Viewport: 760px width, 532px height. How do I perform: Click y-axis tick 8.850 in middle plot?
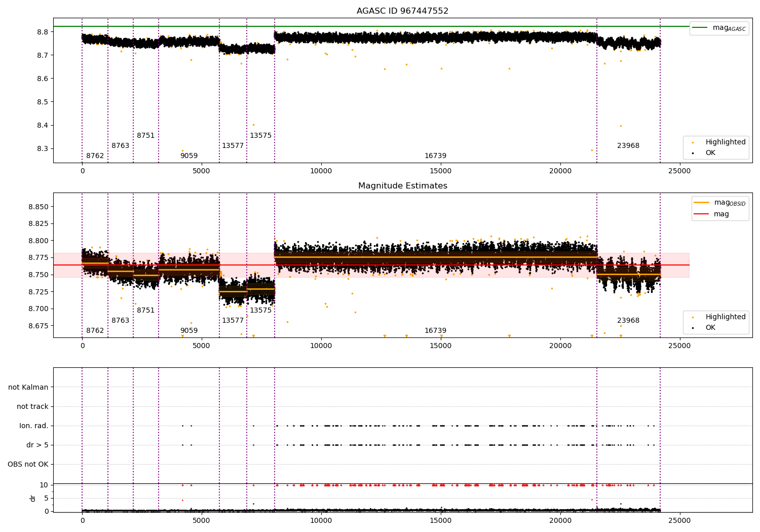[x=38, y=207]
